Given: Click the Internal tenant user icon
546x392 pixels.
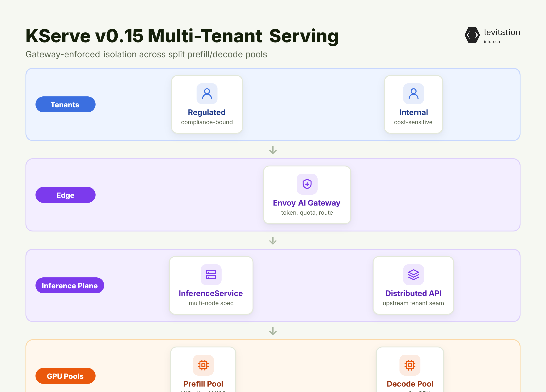Looking at the screenshot, I should [413, 94].
